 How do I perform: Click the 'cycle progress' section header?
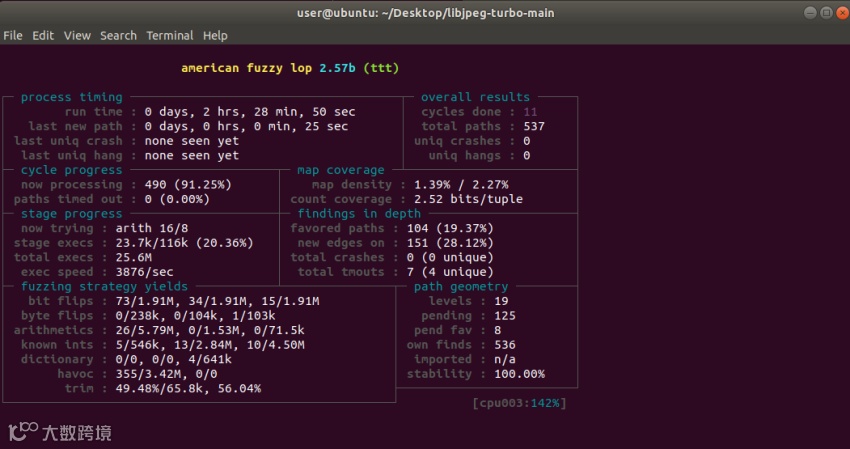pyautogui.click(x=72, y=170)
